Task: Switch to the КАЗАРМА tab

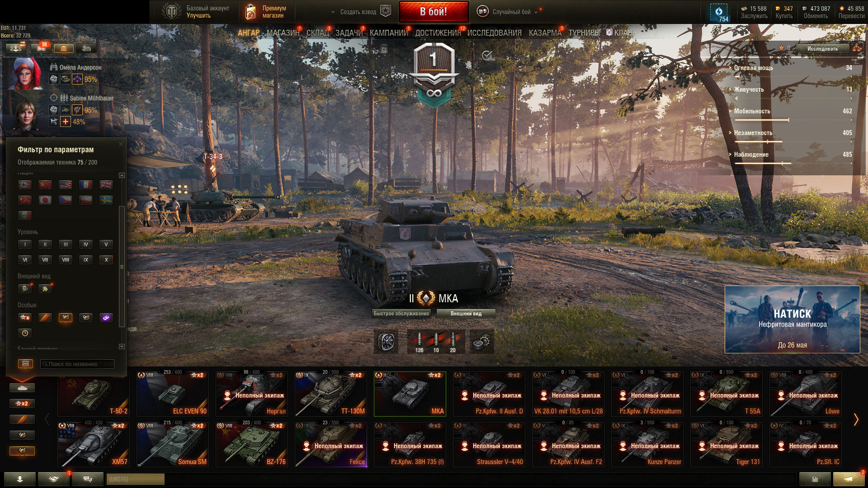Action: [x=545, y=33]
